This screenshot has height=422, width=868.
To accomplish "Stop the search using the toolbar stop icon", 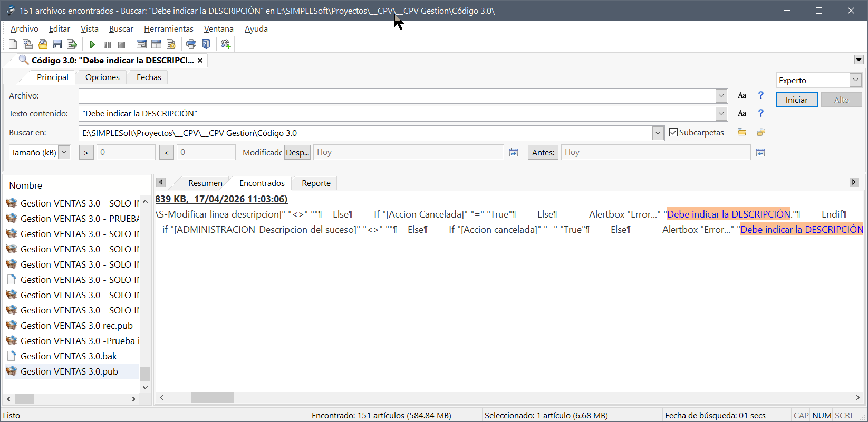I will [x=122, y=44].
